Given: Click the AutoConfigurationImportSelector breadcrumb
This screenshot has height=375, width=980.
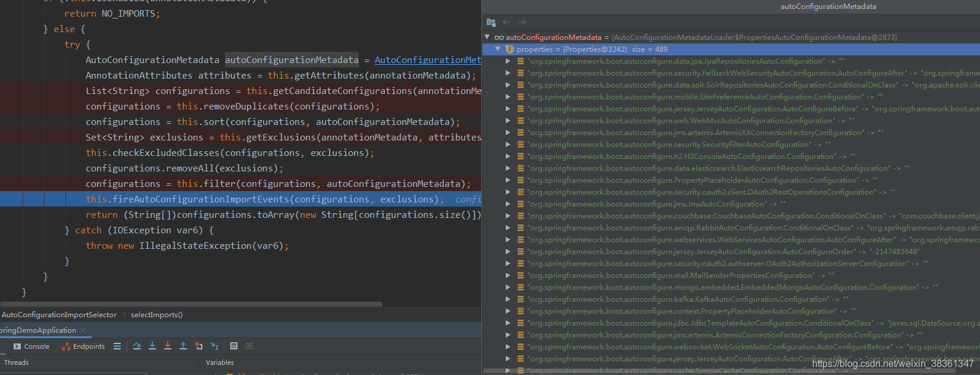Looking at the screenshot, I should (x=59, y=315).
